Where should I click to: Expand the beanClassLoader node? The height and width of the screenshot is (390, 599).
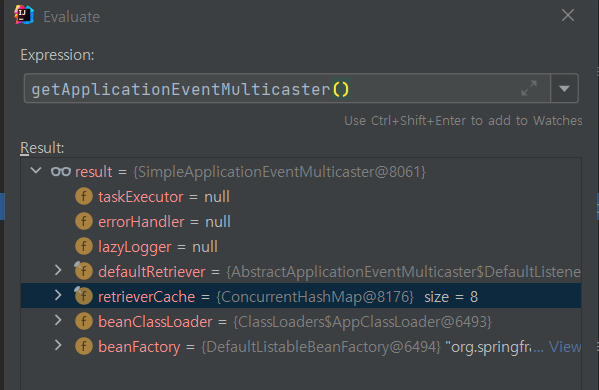[x=58, y=320]
